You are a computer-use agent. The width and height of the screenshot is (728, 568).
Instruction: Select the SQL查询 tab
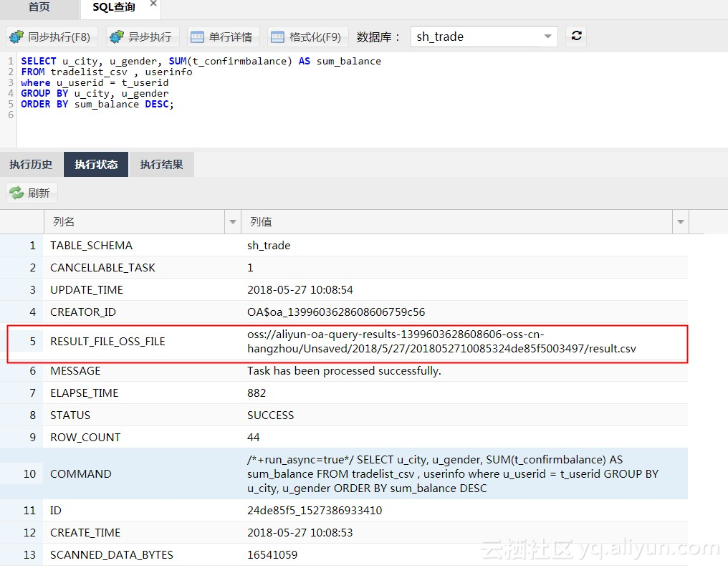tap(114, 7)
